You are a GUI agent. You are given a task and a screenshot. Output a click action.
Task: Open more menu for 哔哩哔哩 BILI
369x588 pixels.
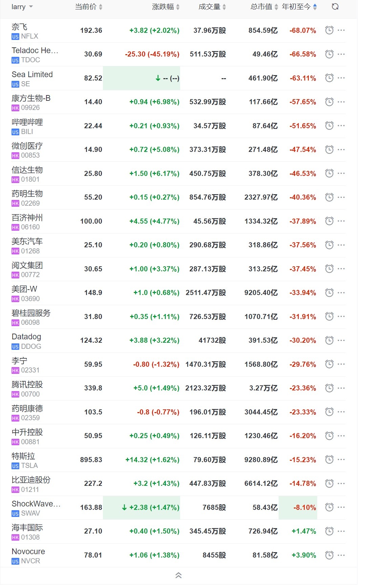click(x=341, y=126)
